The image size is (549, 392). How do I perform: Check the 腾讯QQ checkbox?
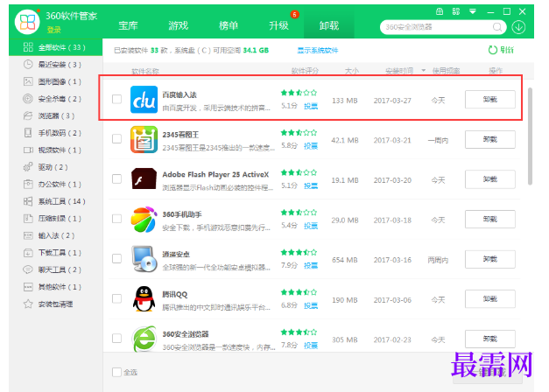pos(117,298)
